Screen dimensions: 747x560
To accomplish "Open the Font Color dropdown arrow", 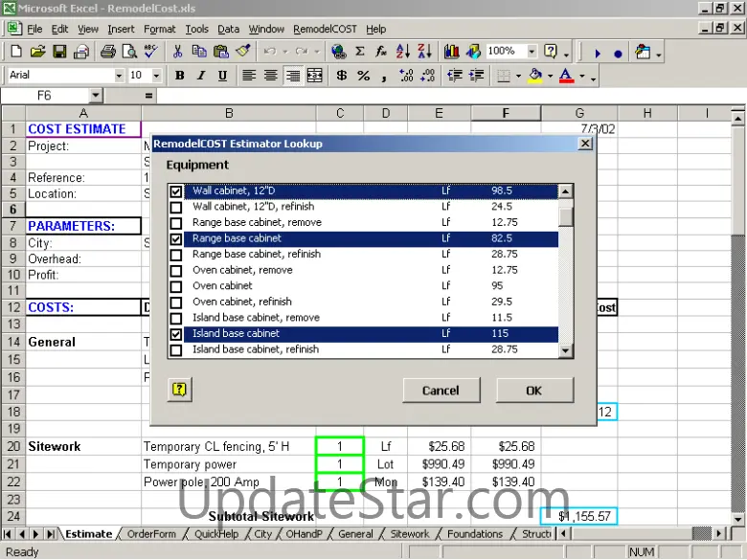I will point(581,76).
